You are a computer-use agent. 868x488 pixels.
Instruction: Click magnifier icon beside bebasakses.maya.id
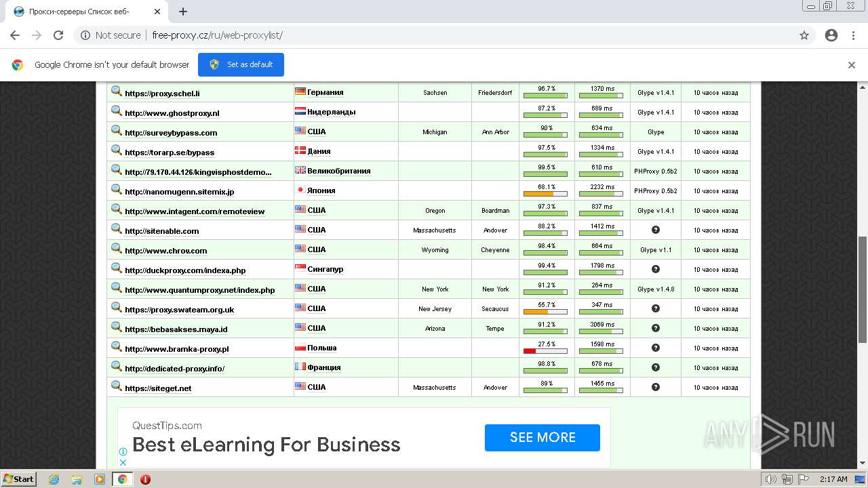coord(117,327)
